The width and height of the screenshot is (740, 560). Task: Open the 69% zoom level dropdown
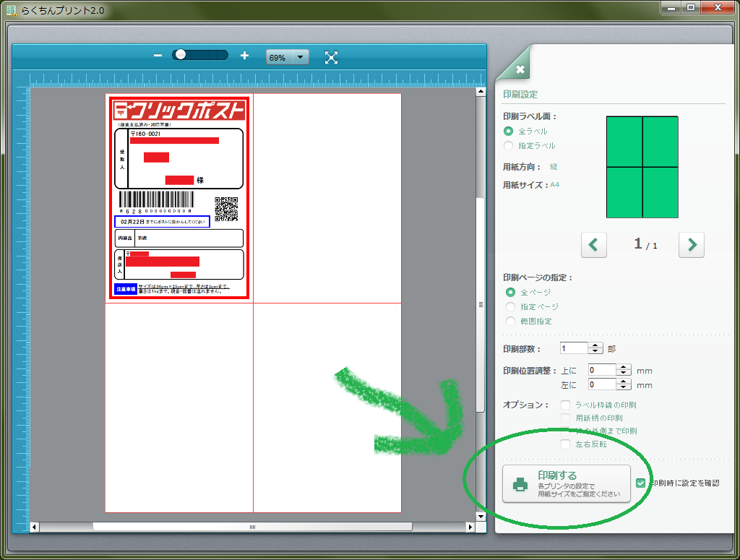pyautogui.click(x=300, y=58)
